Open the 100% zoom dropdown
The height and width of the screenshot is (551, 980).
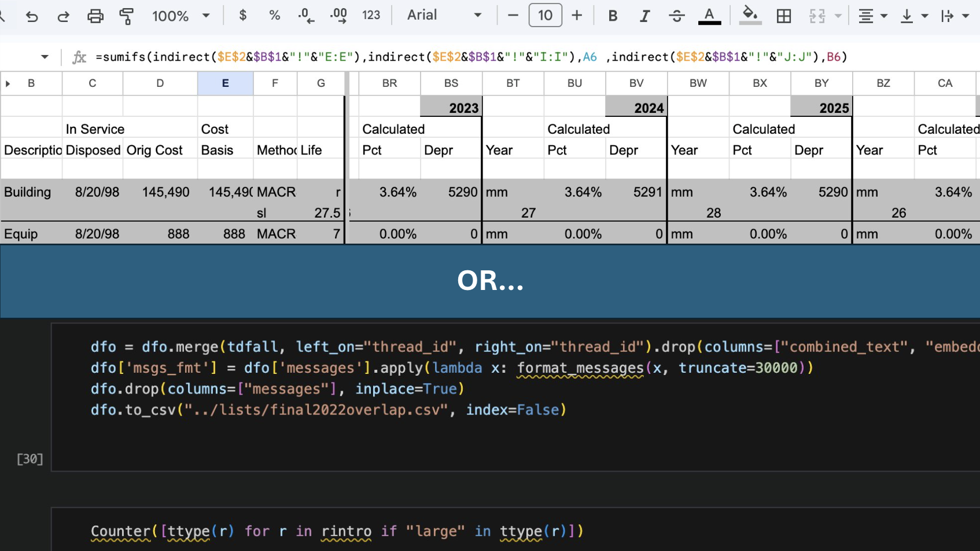tap(180, 16)
